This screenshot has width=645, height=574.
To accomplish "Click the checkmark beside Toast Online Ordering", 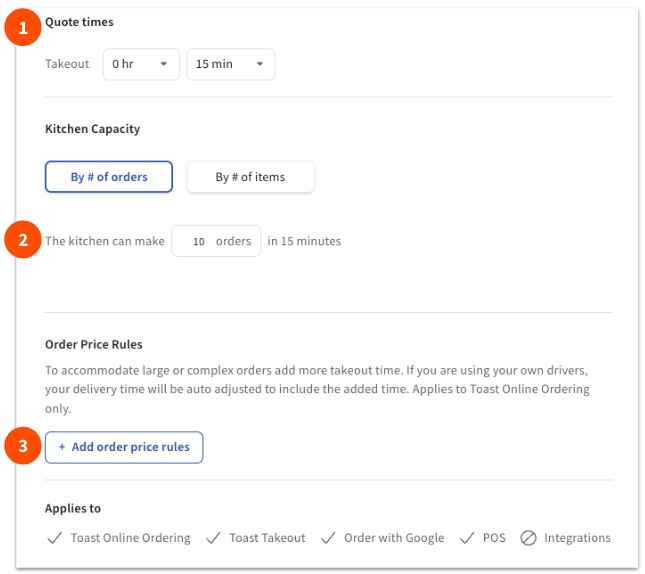I will click(x=55, y=538).
